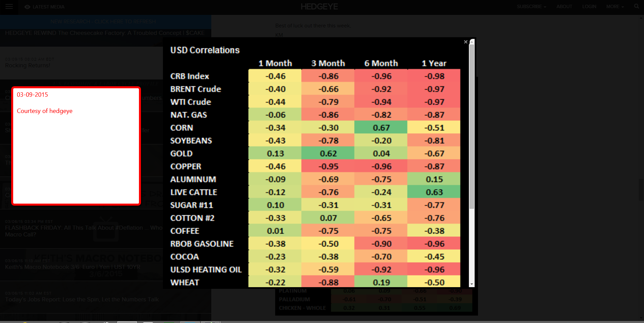Click the Latest Media eye icon
The height and width of the screenshot is (323, 644).
(x=27, y=7)
